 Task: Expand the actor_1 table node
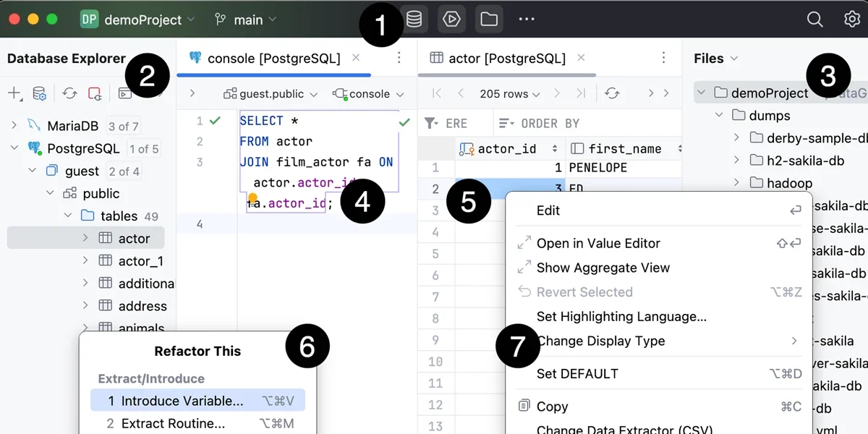click(x=85, y=260)
